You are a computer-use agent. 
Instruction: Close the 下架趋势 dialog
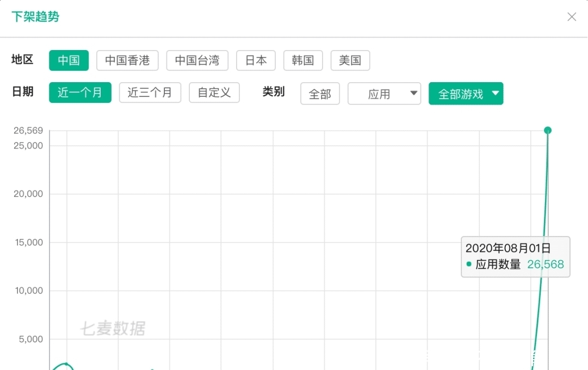572,17
